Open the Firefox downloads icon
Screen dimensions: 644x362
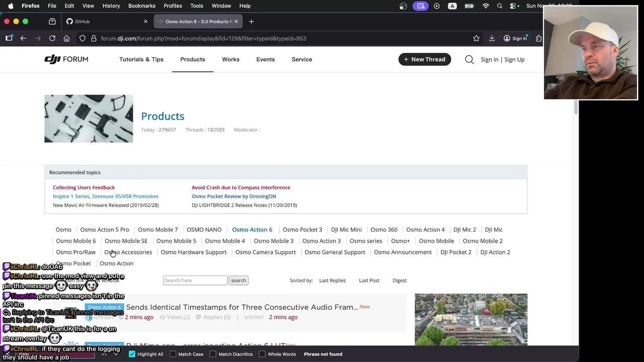click(x=492, y=38)
